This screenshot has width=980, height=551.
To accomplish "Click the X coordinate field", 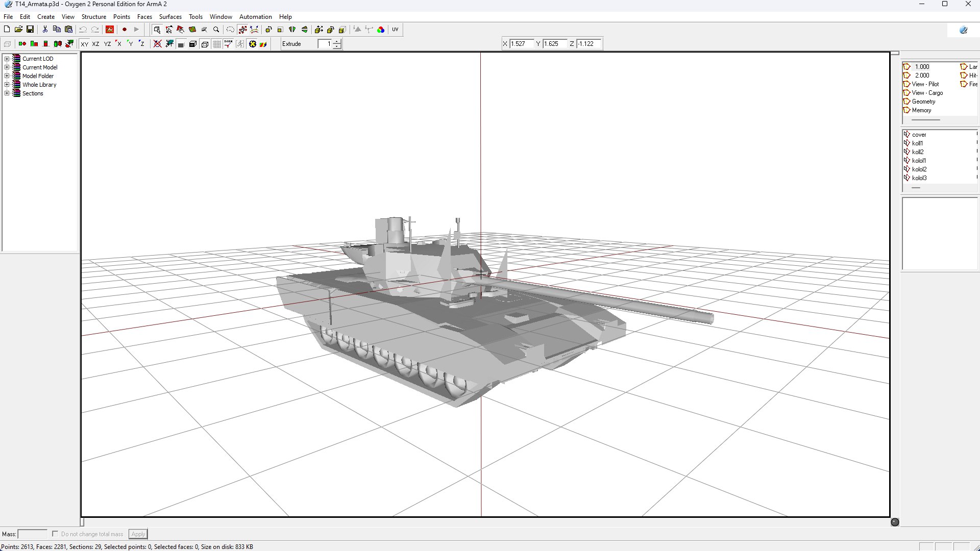I will tap(522, 44).
